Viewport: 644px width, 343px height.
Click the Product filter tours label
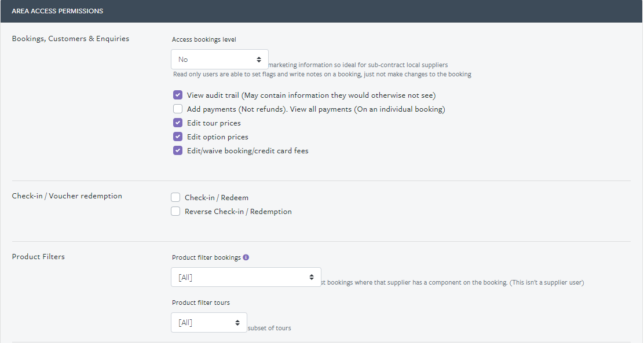(x=201, y=303)
